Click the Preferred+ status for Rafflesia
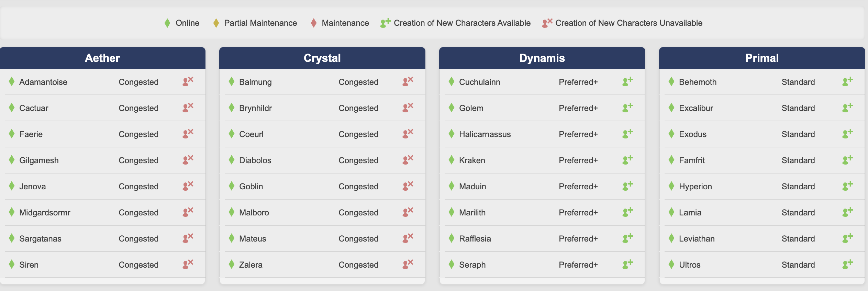This screenshot has height=291, width=868. 578,239
